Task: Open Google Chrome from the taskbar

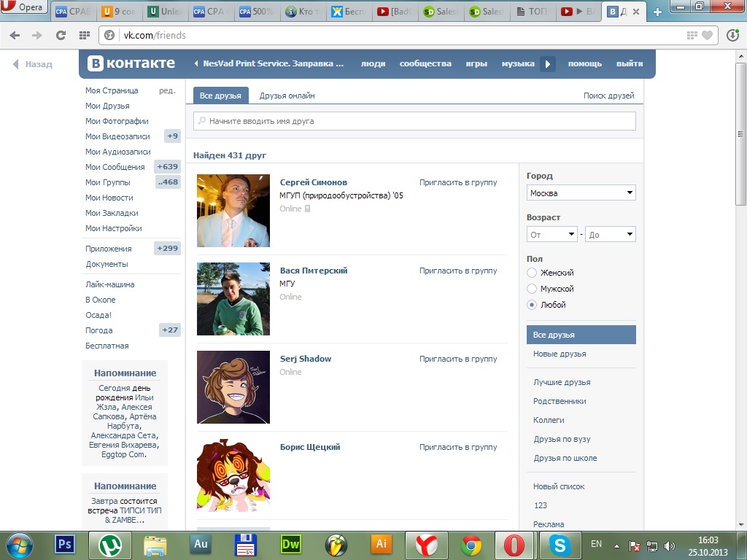Action: [471, 544]
